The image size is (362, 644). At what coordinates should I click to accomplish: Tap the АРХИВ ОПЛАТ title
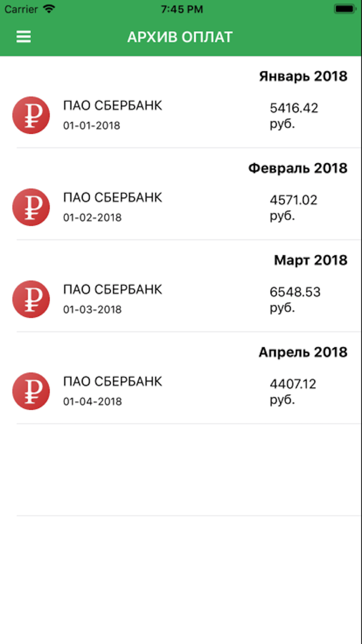180,37
